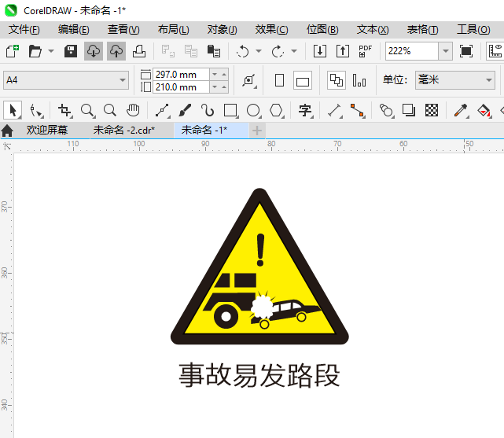Save the document with floppy disk icon
The height and width of the screenshot is (438, 504).
coord(71,51)
